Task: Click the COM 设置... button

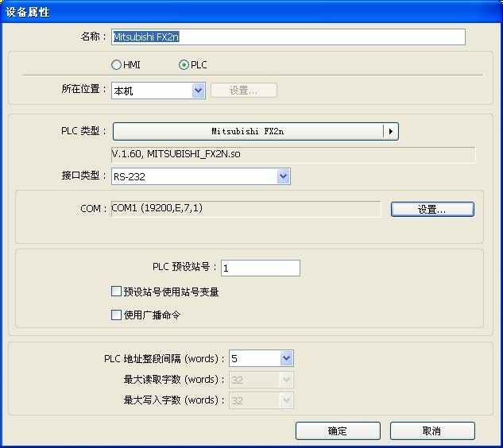Action: point(432,210)
